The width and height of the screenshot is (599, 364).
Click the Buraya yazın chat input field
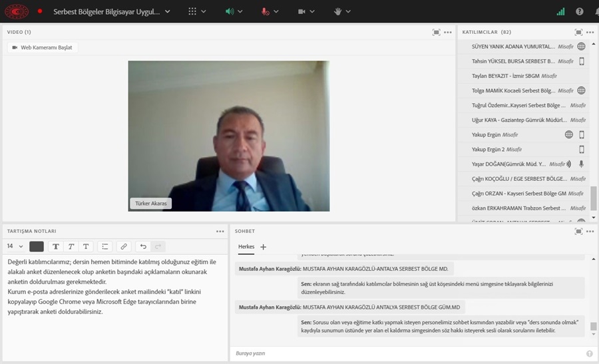407,353
